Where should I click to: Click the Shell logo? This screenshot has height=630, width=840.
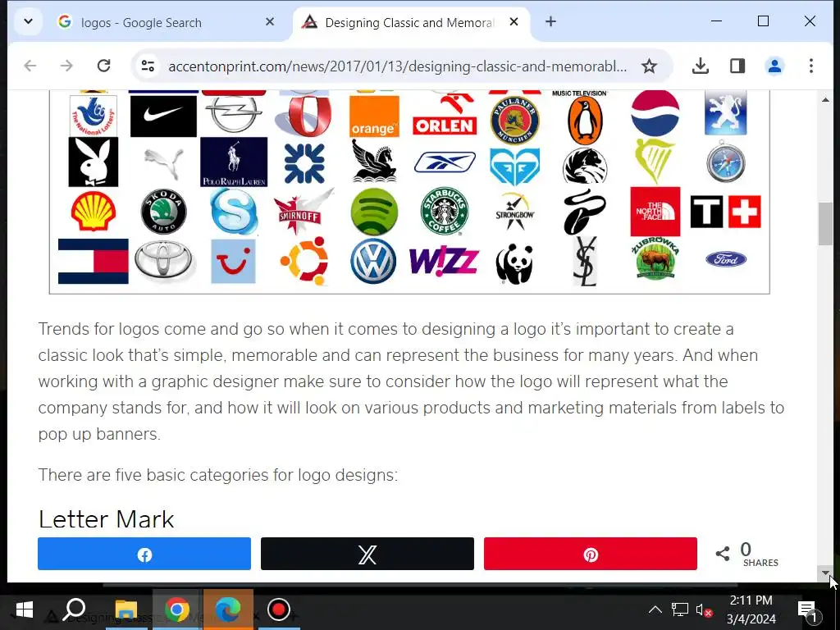[x=94, y=211]
